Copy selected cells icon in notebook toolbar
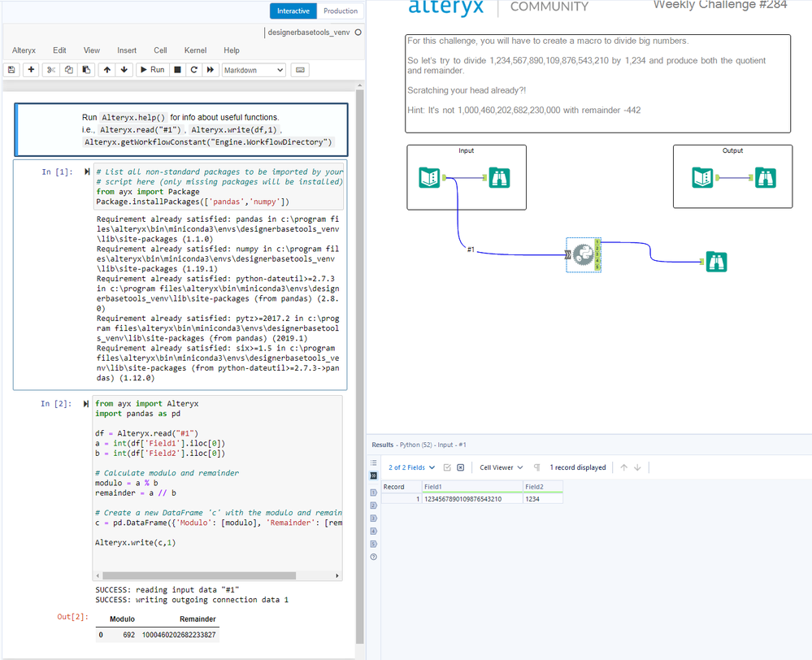Image resolution: width=812 pixels, height=660 pixels. point(68,70)
